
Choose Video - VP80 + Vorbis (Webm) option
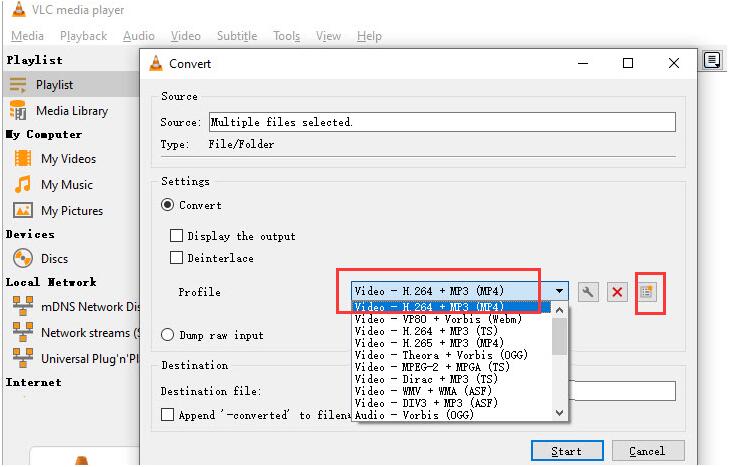(451, 319)
